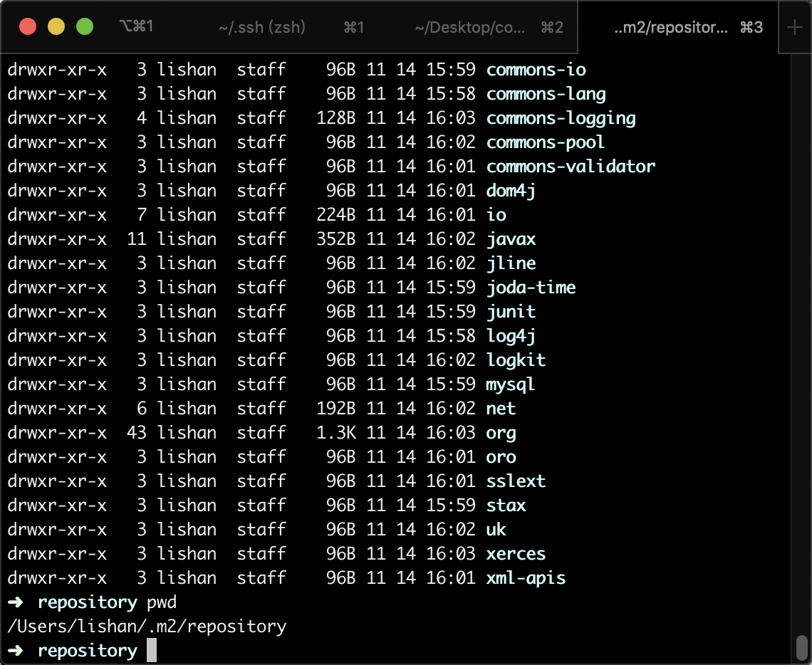Click the 1.3K size of org
Image resolution: width=812 pixels, height=665 pixels.
(x=336, y=433)
